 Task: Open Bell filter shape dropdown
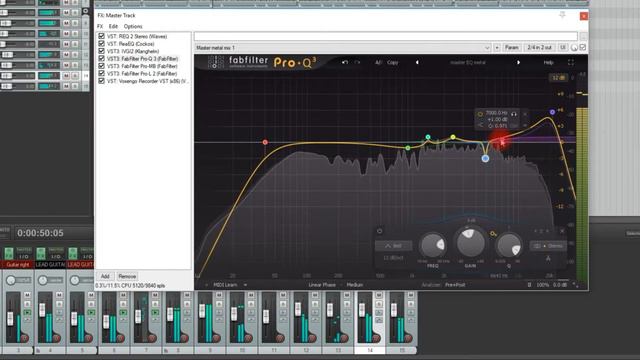(393, 246)
